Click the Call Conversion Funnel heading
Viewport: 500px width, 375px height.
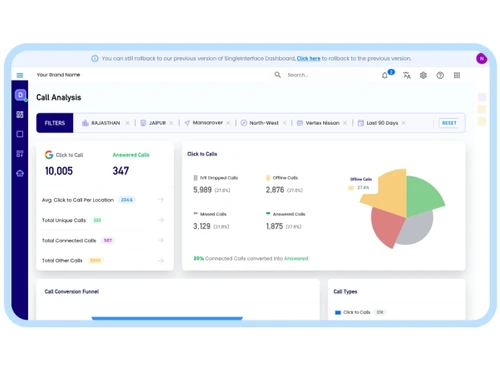point(72,292)
